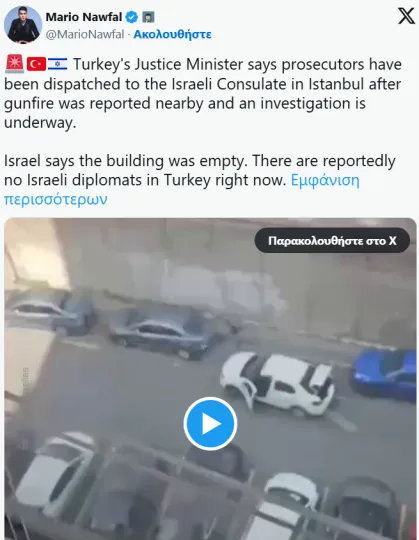The width and height of the screenshot is (419, 540).
Task: Expand tweet with Εμφάνιση περισσότερων
Action: [x=181, y=189]
